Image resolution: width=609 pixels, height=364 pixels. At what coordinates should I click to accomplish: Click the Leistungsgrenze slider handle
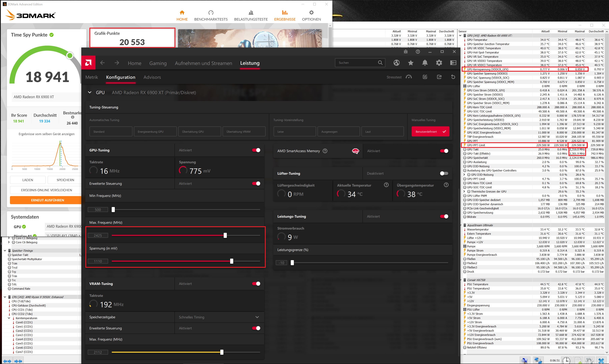point(292,263)
